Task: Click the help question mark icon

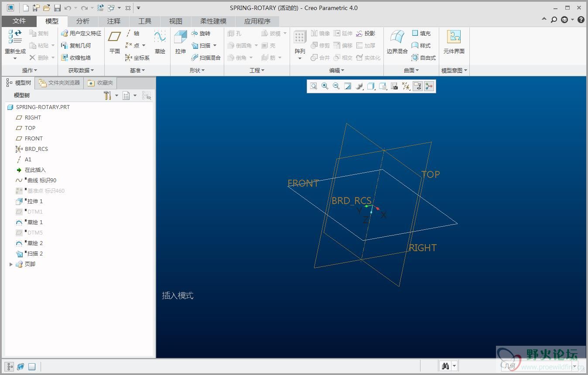Action: pos(581,20)
